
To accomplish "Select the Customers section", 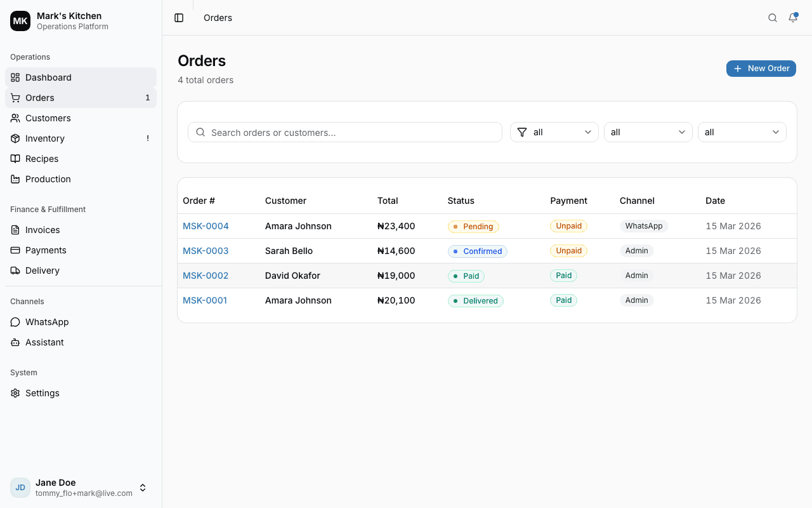I will coord(48,117).
